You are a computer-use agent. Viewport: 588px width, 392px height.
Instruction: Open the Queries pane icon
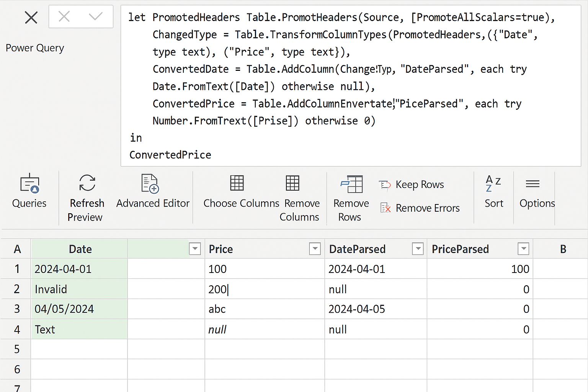[29, 183]
